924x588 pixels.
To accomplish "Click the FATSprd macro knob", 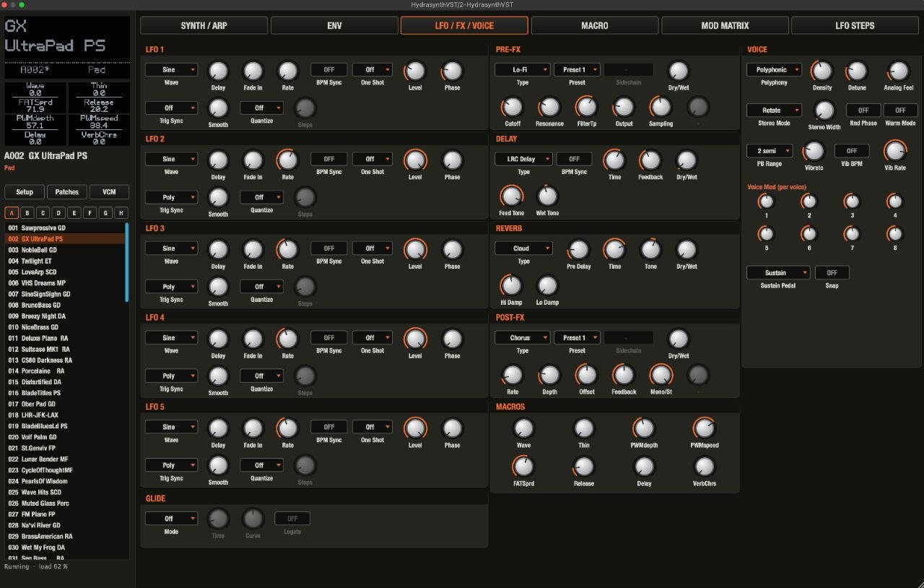I will [523, 467].
